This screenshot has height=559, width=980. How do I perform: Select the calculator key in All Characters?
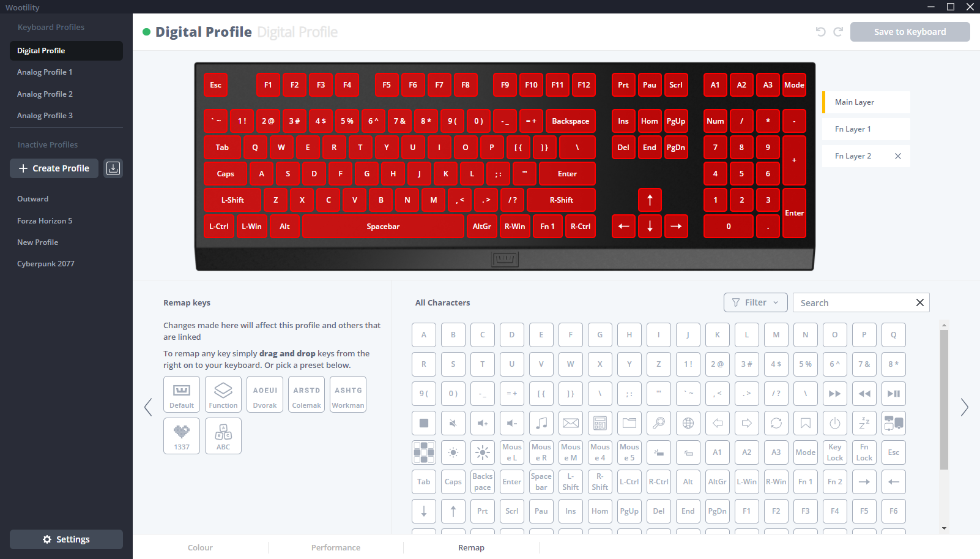click(600, 423)
